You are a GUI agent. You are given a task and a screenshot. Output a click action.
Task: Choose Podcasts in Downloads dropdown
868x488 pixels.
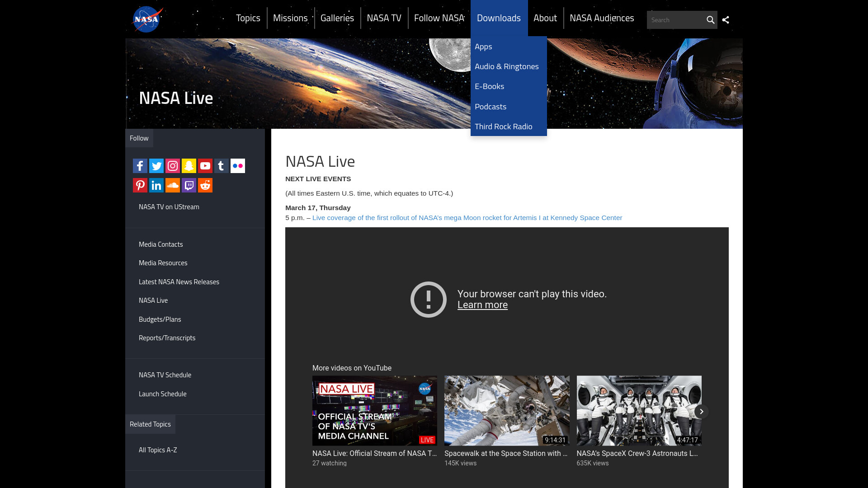tap(509, 107)
